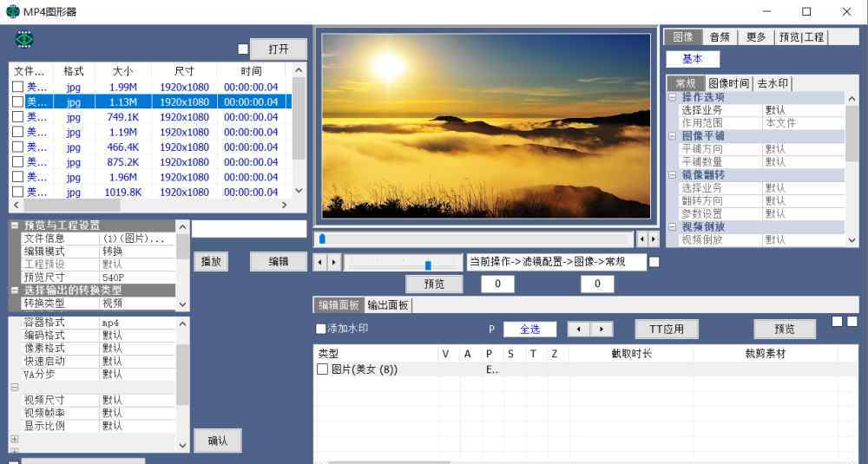Click the 确认 button
Image resolution: width=868 pixels, height=464 pixels.
(x=218, y=441)
